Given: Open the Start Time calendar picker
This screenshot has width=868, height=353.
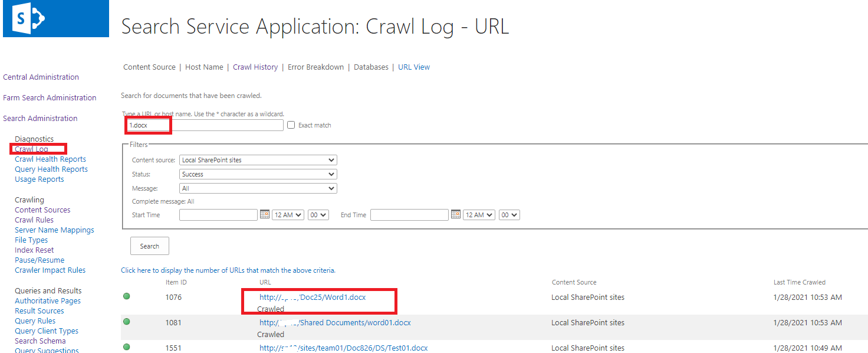Looking at the screenshot, I should tap(265, 215).
